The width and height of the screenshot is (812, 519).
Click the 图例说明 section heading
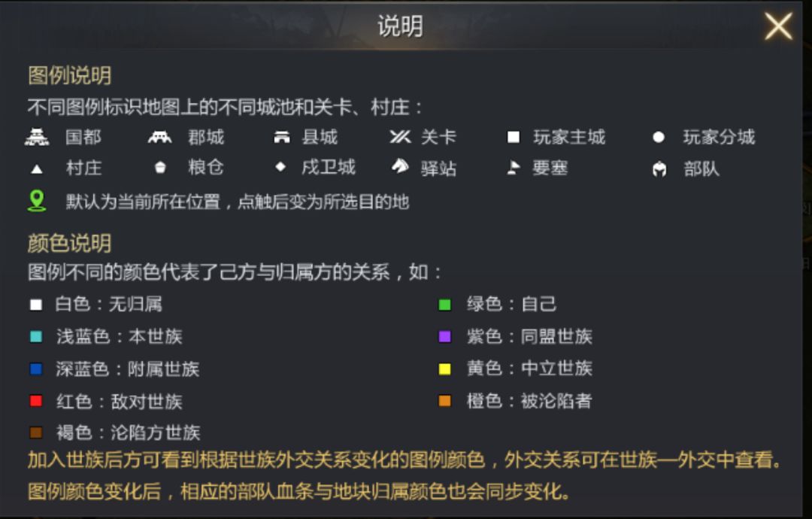coord(69,75)
